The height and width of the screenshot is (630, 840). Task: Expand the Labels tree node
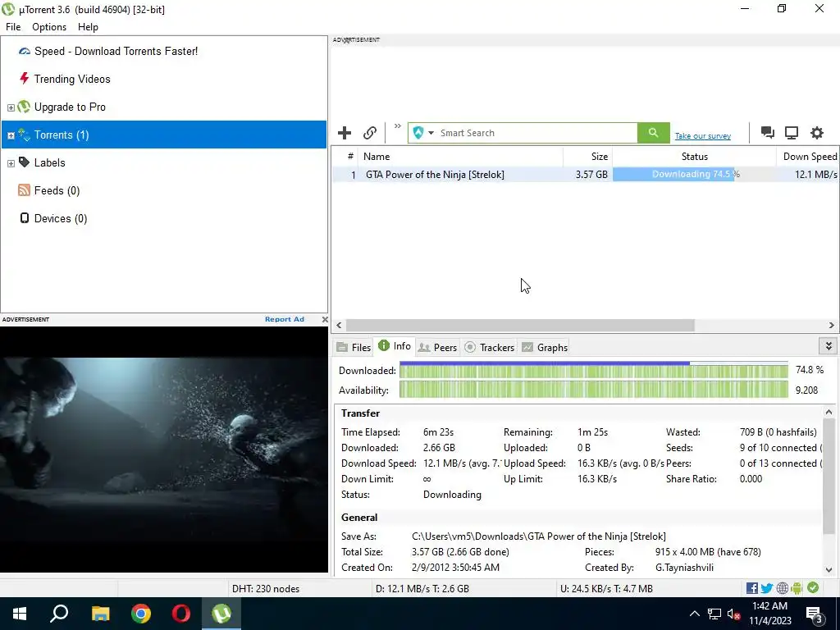click(x=11, y=163)
